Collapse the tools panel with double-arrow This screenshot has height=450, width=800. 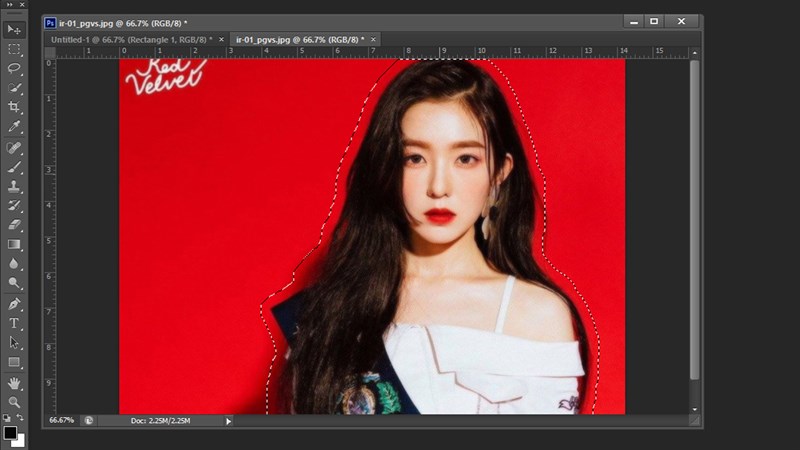coord(9,5)
